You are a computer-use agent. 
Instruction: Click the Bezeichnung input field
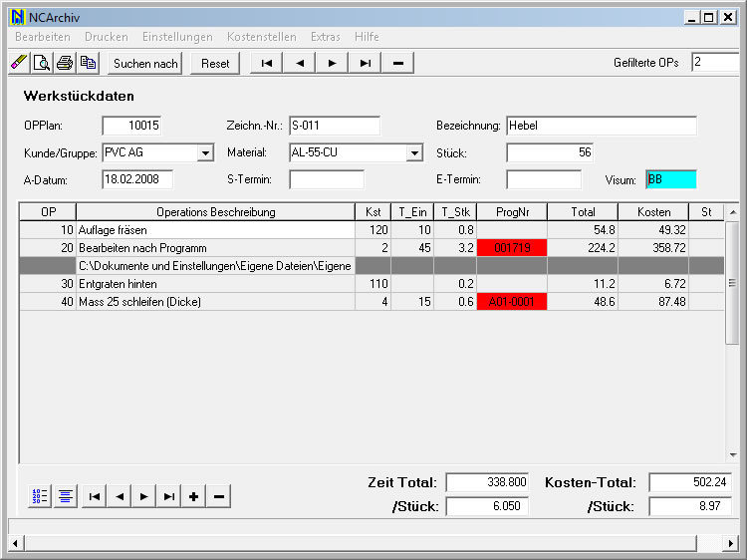coord(601,126)
